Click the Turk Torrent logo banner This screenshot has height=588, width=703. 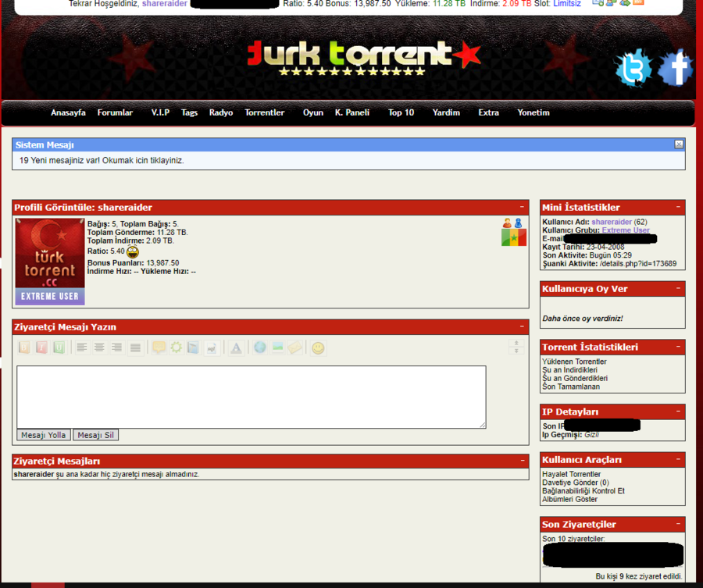(x=364, y=59)
